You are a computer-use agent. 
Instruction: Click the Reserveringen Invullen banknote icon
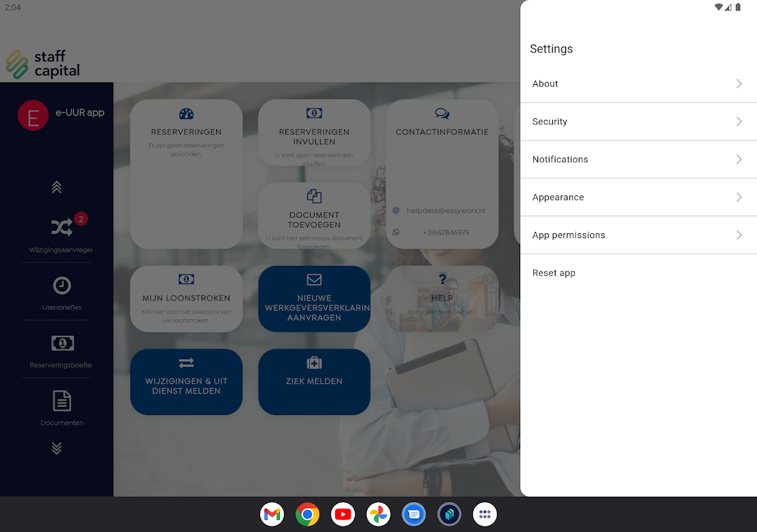tap(314, 113)
